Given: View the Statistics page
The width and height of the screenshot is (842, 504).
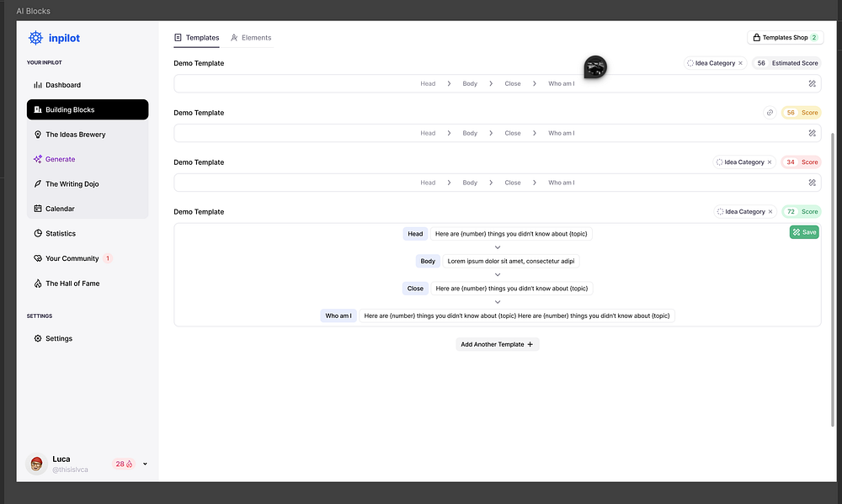Looking at the screenshot, I should pos(88,233).
